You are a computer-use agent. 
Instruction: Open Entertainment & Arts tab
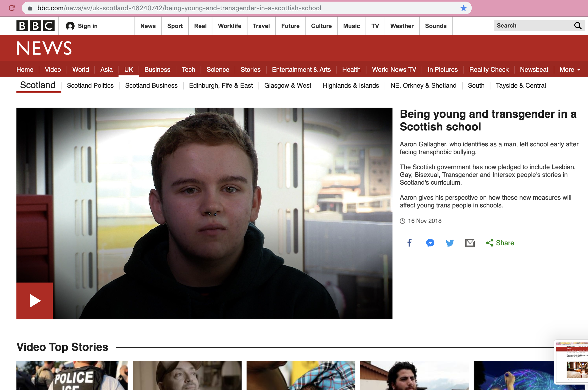301,70
